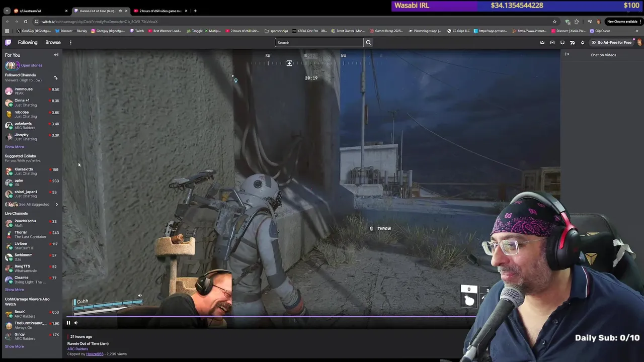
Task: Open the Get Bits icon
Action: [x=583, y=43]
